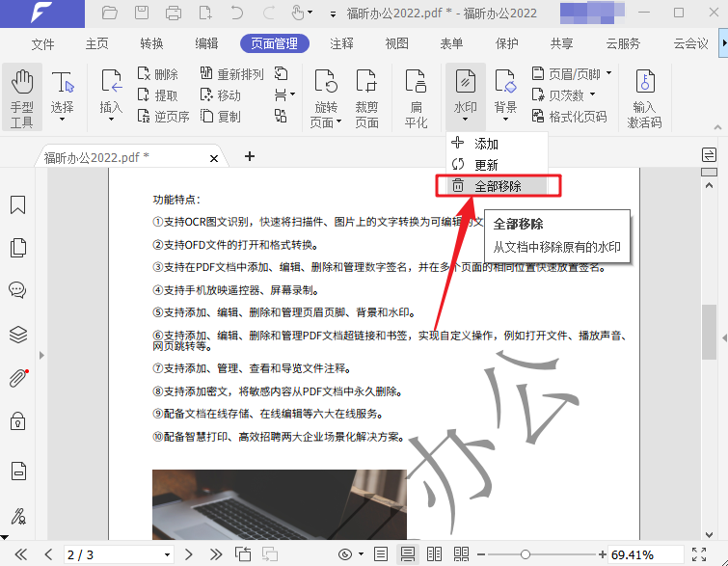This screenshot has height=566, width=728.
Task: Click the 删除 pages button
Action: pyautogui.click(x=158, y=74)
